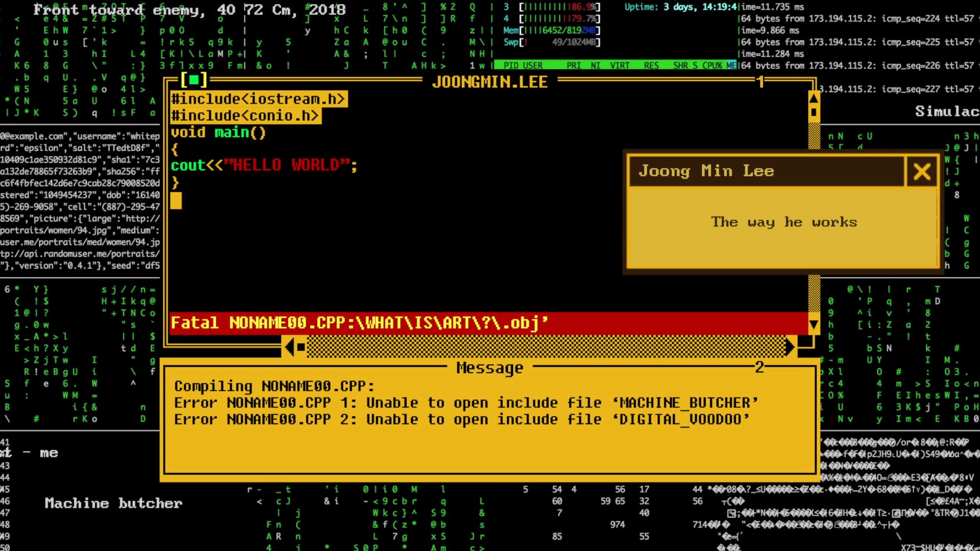980x551 pixels.
Task: Select the JOONGMIN.LEE window title
Action: point(489,82)
